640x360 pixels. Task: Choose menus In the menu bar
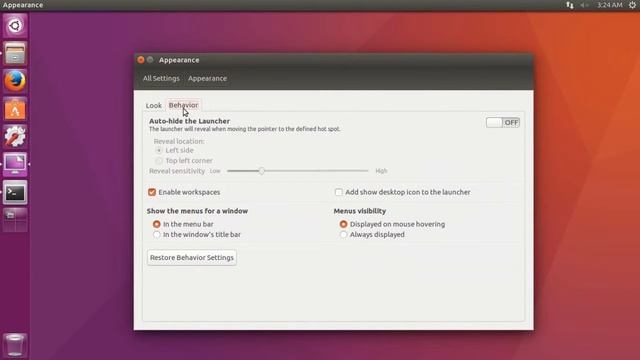[183, 224]
